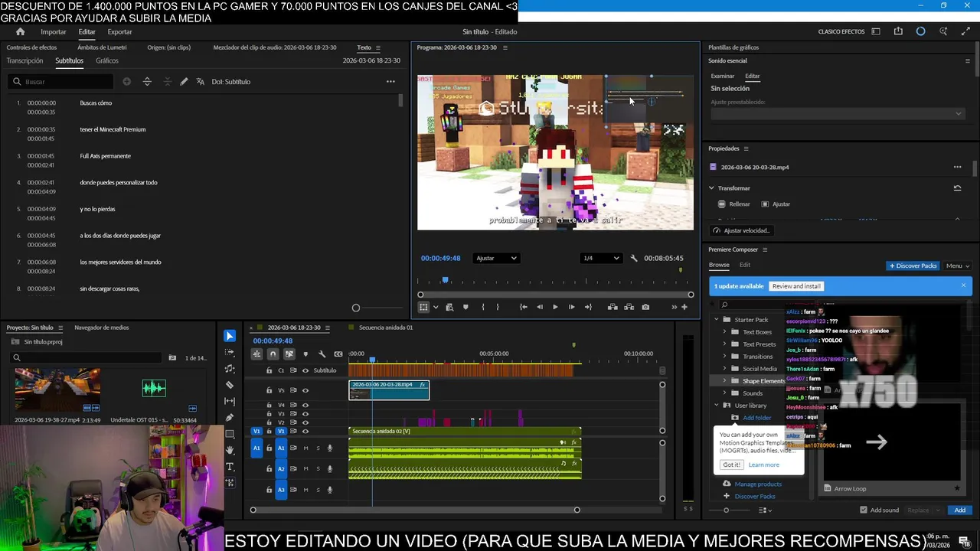This screenshot has height=551, width=980.
Task: Expand the Sounds folder
Action: pos(725,393)
